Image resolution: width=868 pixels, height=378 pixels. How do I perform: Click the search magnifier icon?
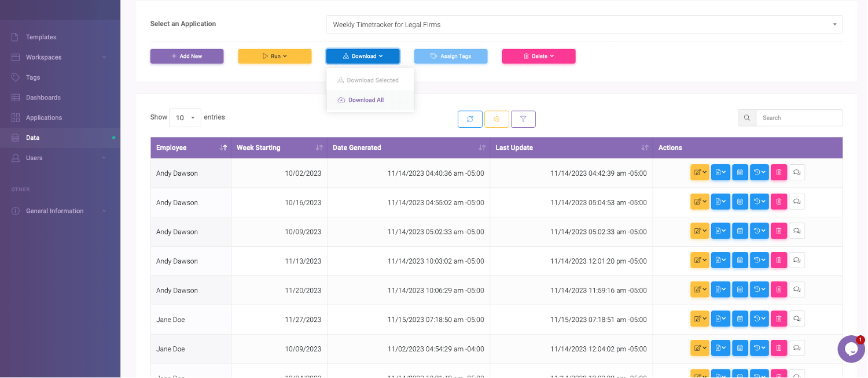tap(747, 118)
